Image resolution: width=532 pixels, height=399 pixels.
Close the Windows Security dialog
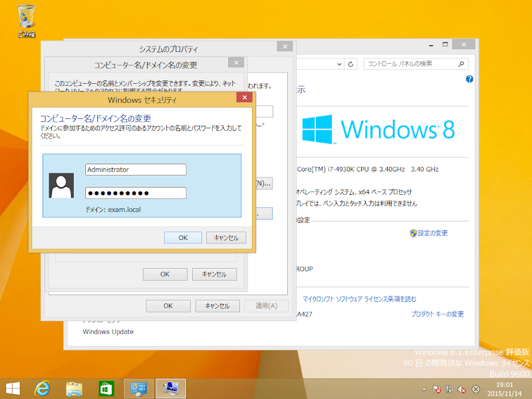pyautogui.click(x=244, y=97)
